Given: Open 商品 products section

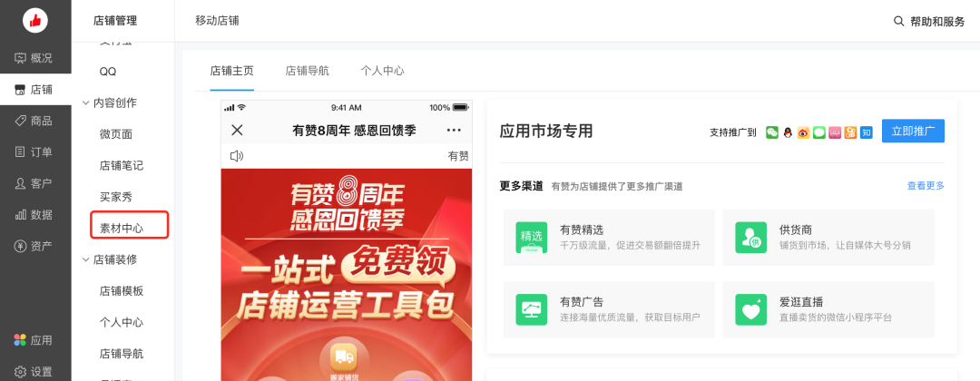Looking at the screenshot, I should 35,121.
